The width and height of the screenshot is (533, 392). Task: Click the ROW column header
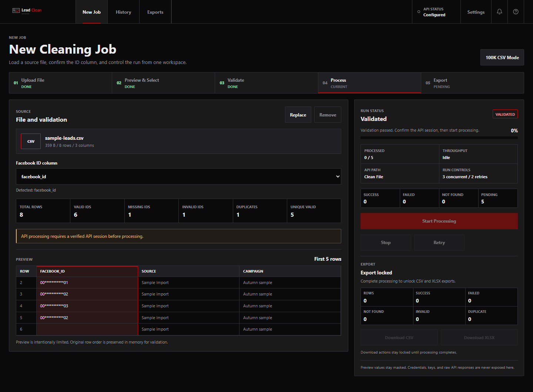pos(26,271)
